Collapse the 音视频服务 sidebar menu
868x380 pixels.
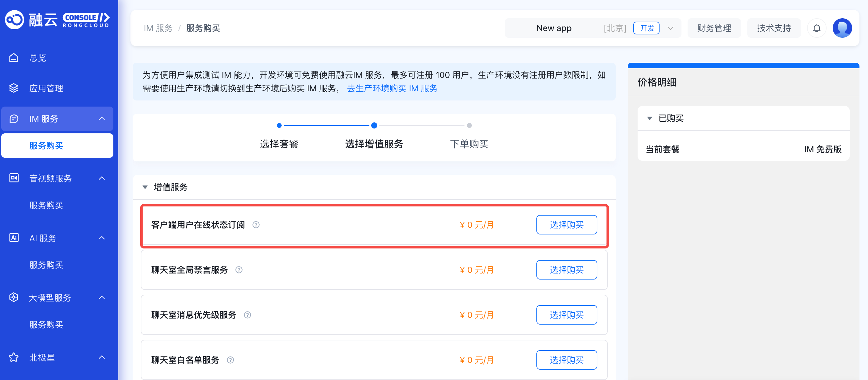[102, 178]
